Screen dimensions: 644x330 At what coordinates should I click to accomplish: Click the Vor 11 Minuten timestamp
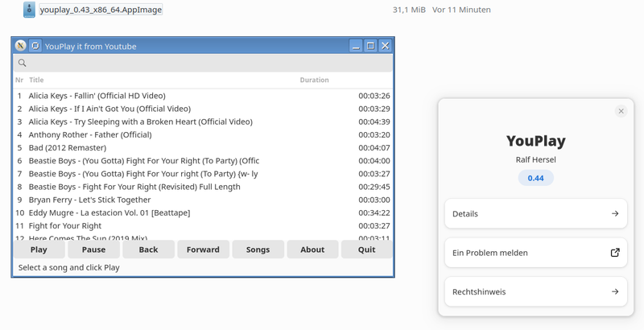point(461,10)
